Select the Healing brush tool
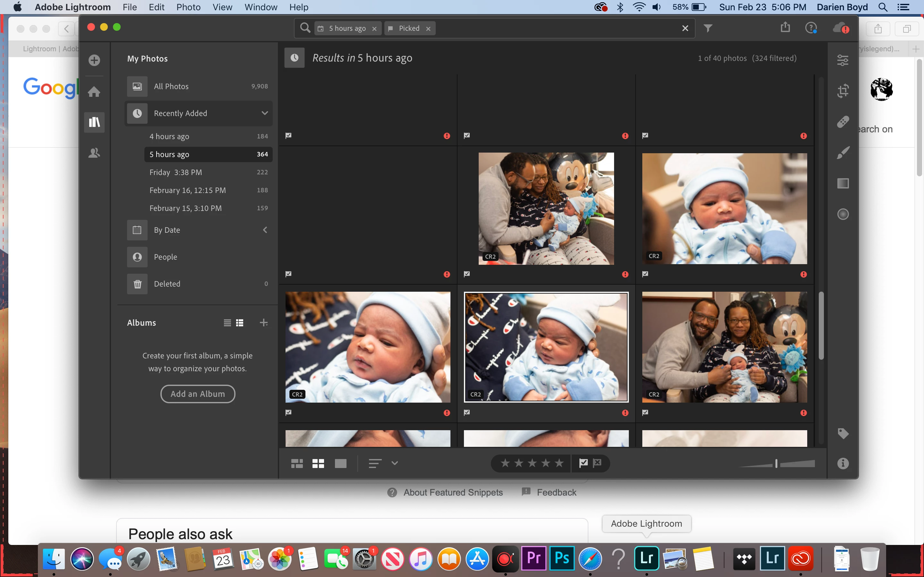This screenshot has width=924, height=577. coord(843,122)
